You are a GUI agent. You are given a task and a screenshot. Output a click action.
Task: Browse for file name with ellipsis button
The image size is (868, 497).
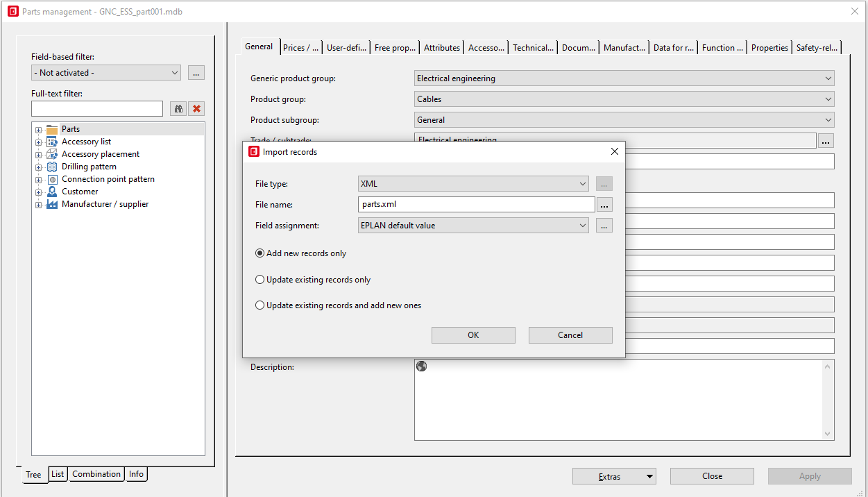tap(604, 205)
